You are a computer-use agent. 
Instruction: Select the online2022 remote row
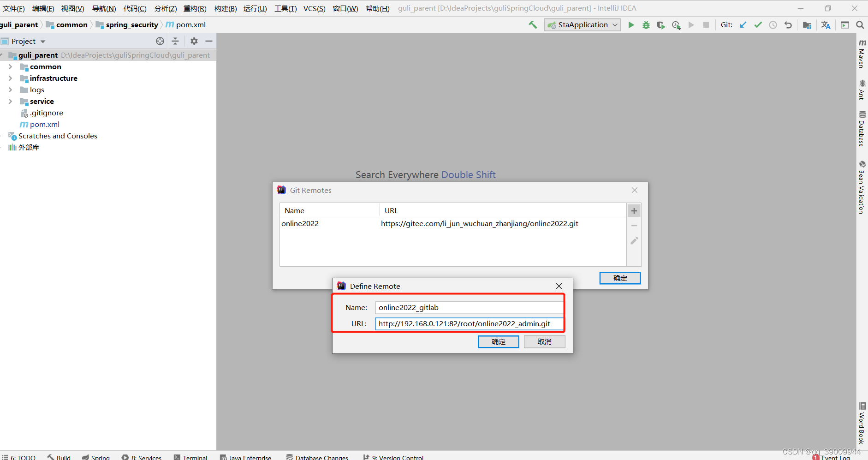(453, 224)
